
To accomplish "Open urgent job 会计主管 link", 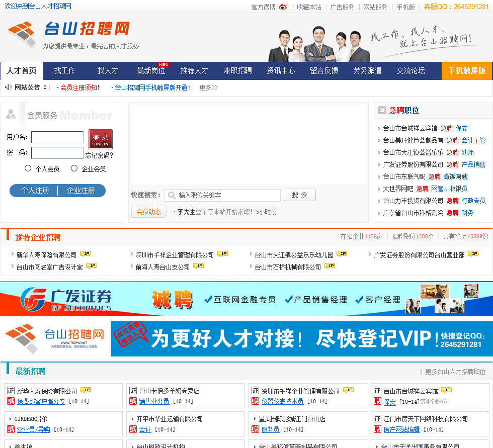I will 473,140.
